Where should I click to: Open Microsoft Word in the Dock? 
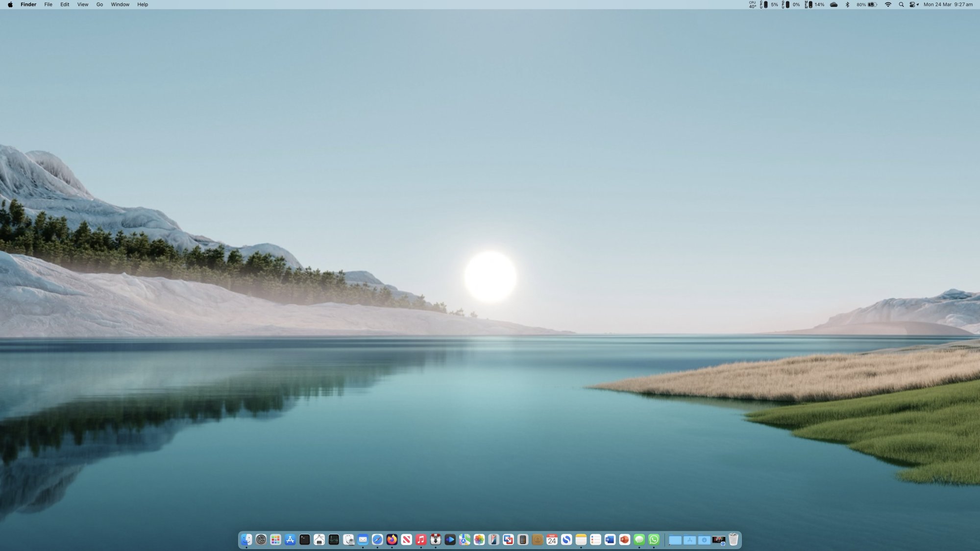tap(610, 539)
